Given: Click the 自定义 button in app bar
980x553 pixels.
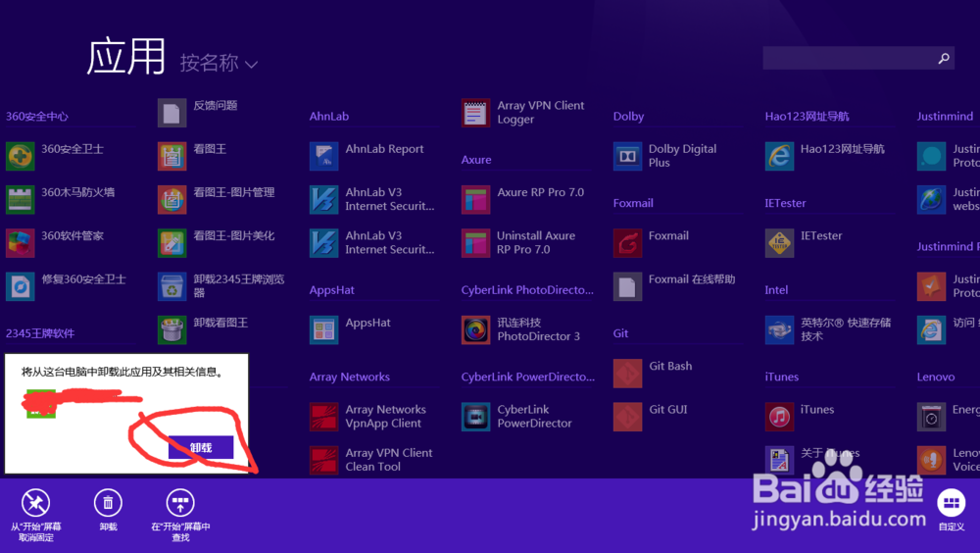Looking at the screenshot, I should pyautogui.click(x=952, y=511).
